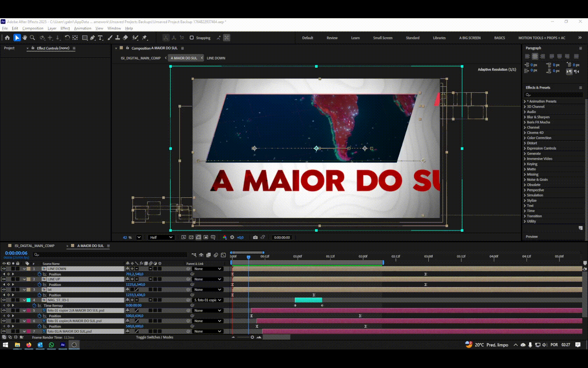The width and height of the screenshot is (588, 368).
Task: Select the Horizontal Type tool
Action: tap(100, 38)
